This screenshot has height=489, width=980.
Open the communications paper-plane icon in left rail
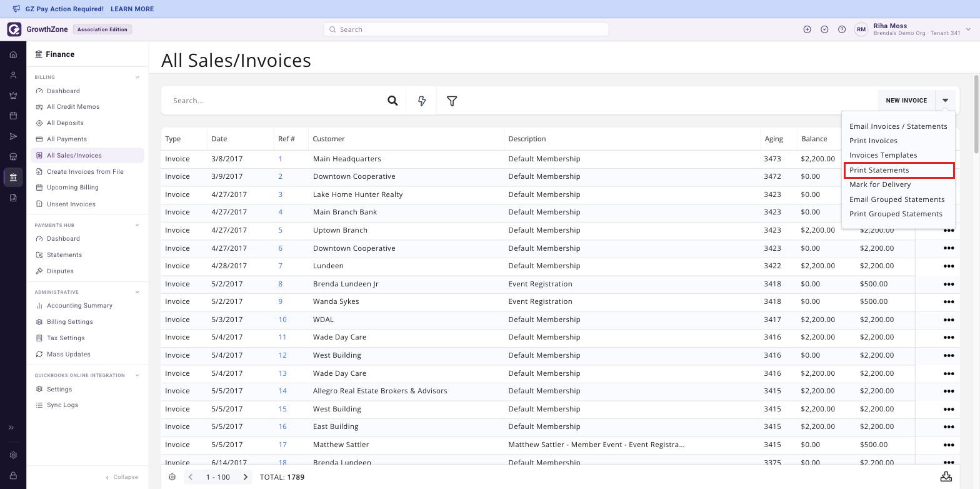[13, 136]
